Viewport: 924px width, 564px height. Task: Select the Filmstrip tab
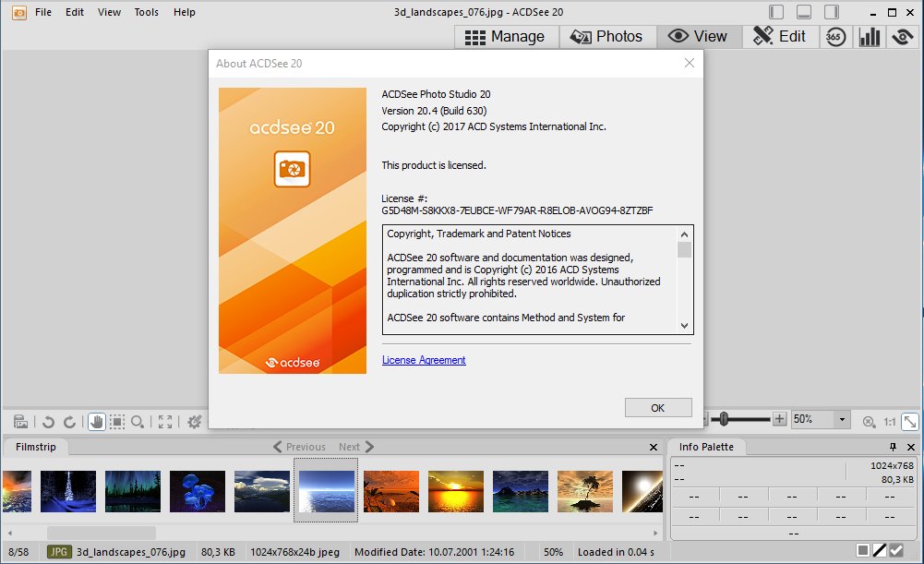coord(35,447)
